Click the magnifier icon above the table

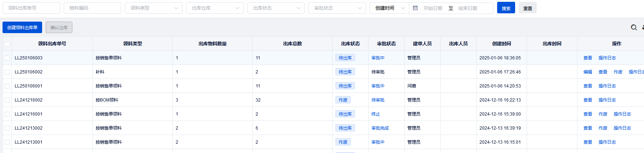pyautogui.click(x=634, y=27)
